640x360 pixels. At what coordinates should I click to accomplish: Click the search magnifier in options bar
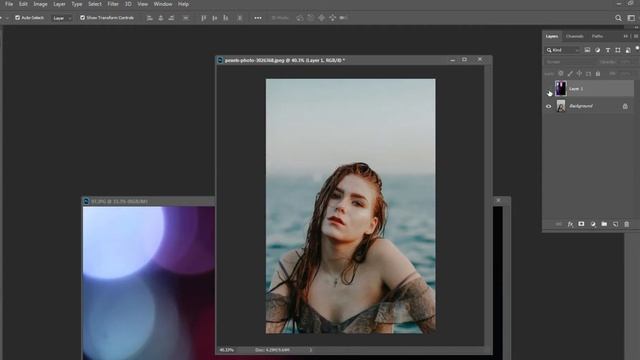pyautogui.click(x=618, y=18)
